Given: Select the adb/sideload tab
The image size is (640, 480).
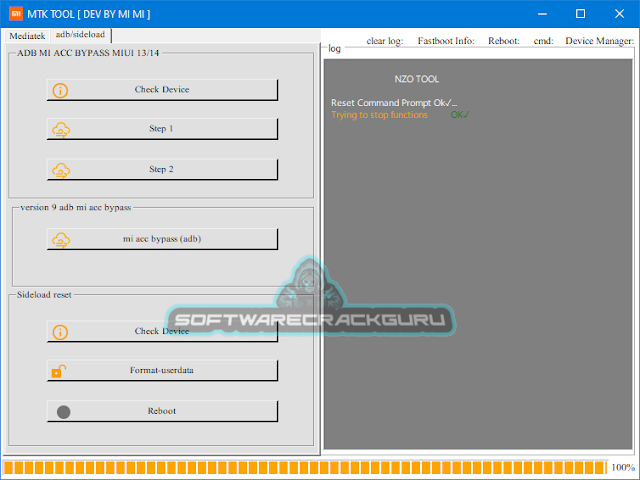Looking at the screenshot, I should click(80, 35).
